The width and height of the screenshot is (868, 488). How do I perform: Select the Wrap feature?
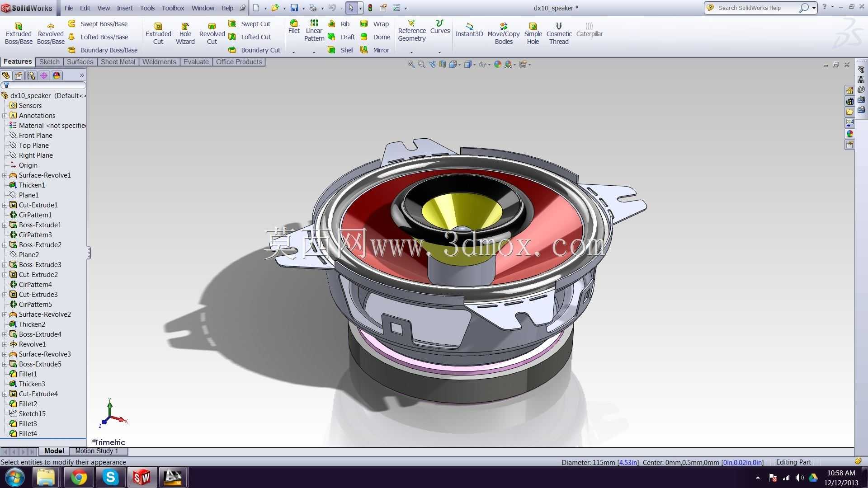[375, 24]
